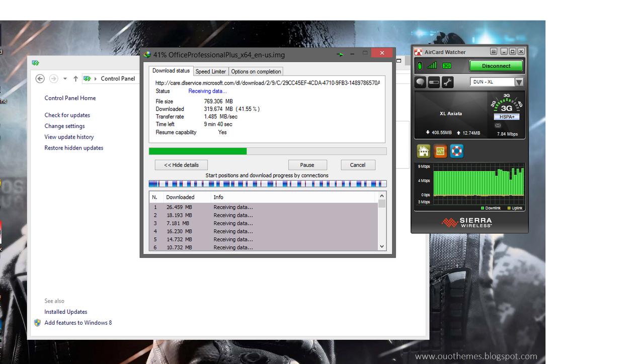Viewport: 644px width, 364px height.
Task: Cancel the Office download
Action: point(358,165)
